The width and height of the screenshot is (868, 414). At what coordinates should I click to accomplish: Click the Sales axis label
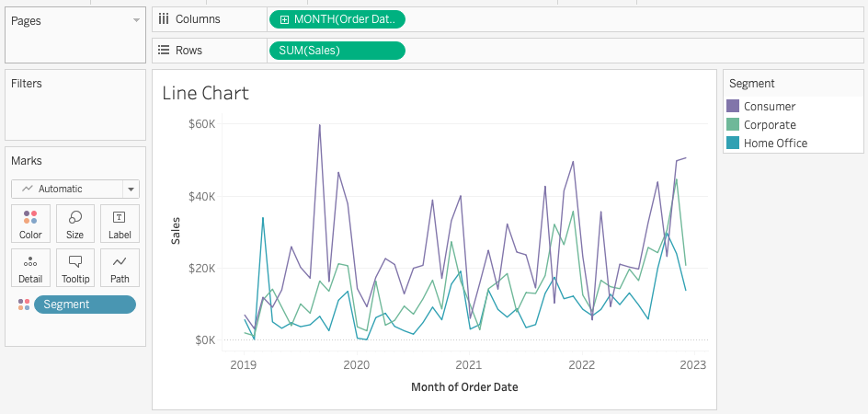coord(175,231)
